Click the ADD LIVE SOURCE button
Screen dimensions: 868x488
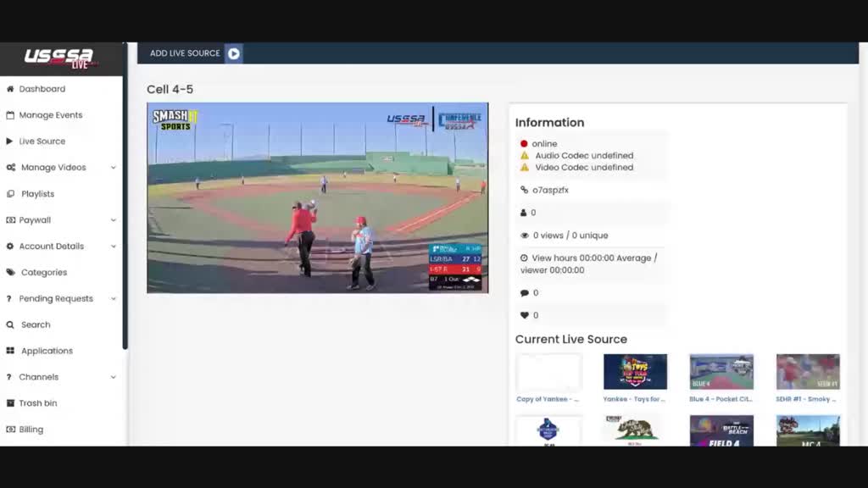[x=185, y=53]
